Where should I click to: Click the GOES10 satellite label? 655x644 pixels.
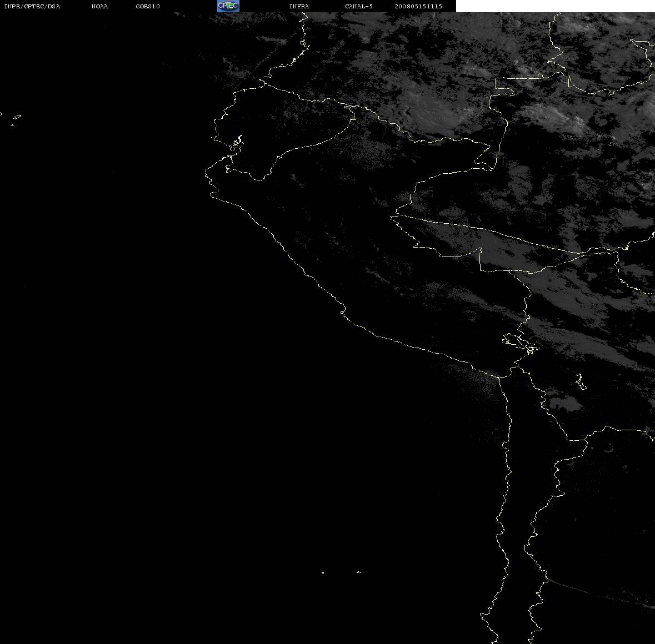(x=148, y=6)
